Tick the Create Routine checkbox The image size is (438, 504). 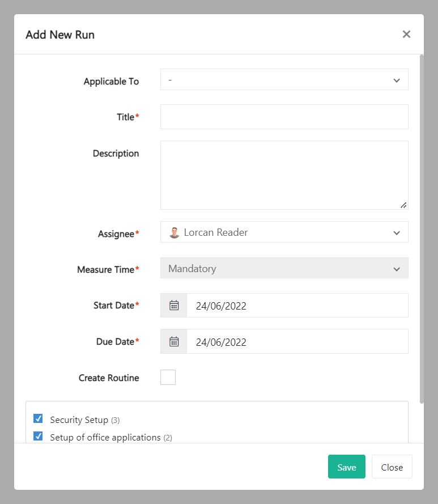point(168,378)
